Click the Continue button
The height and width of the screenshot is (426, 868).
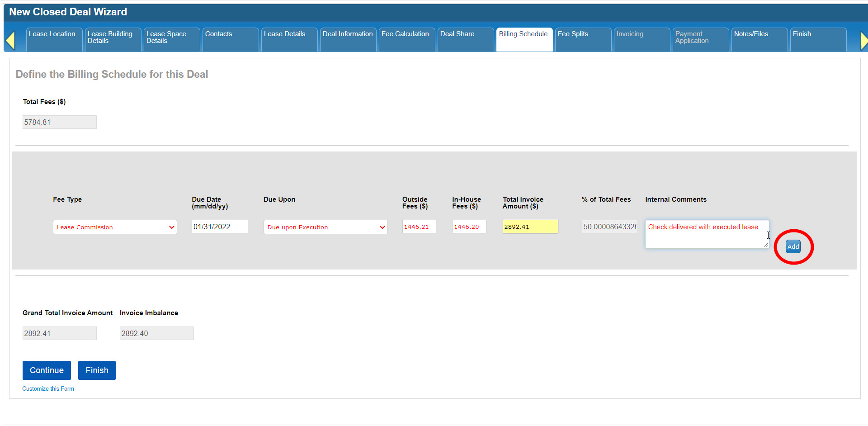point(47,370)
